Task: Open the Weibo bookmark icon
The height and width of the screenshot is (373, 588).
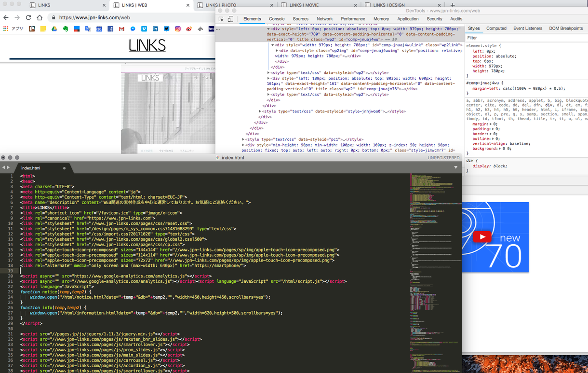Action: [x=189, y=29]
